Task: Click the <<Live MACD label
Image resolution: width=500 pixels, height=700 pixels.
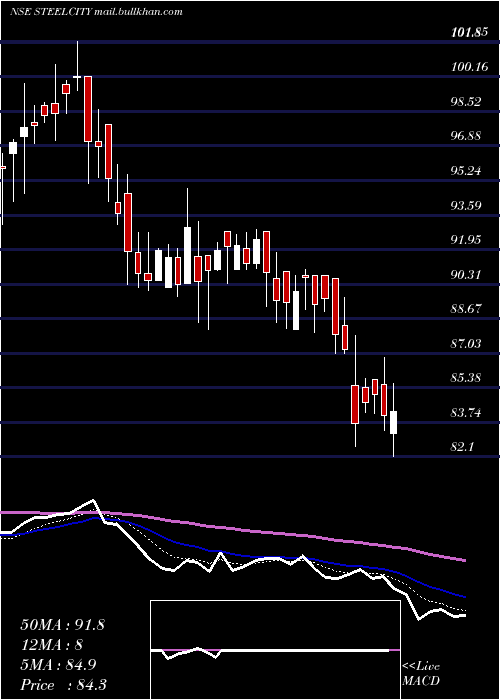Action: click(x=421, y=674)
